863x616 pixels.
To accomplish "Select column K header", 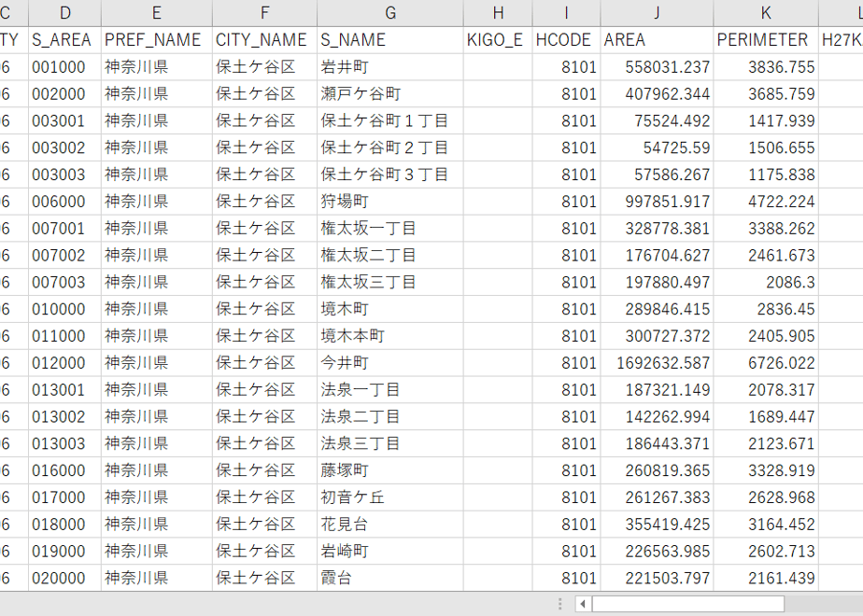I will (x=766, y=13).
